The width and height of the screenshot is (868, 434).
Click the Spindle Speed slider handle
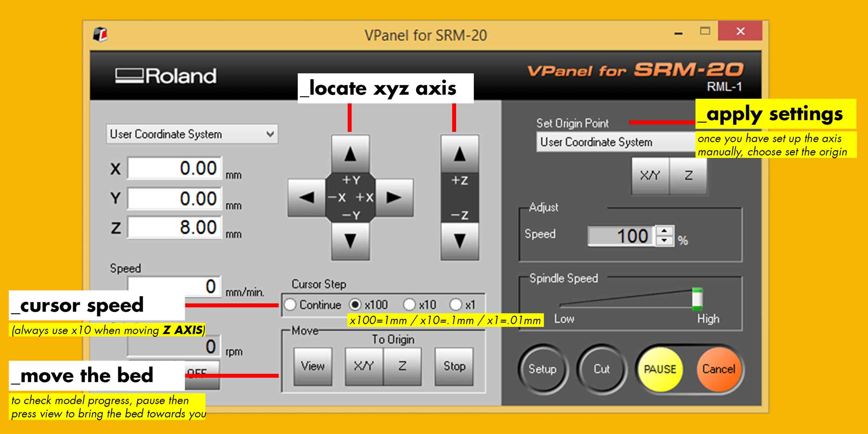(x=697, y=299)
